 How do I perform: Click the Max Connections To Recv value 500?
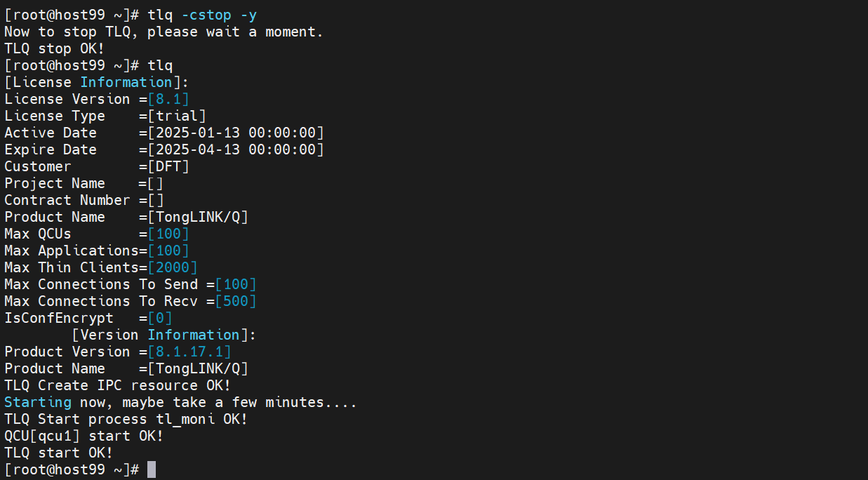[236, 301]
